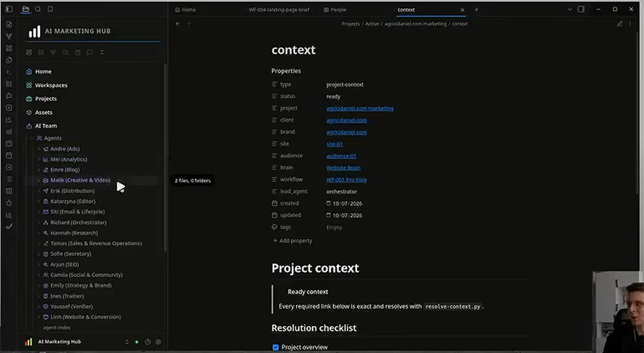This screenshot has width=644, height=353.
Task: Open the more options dots for note
Action: point(630,24)
